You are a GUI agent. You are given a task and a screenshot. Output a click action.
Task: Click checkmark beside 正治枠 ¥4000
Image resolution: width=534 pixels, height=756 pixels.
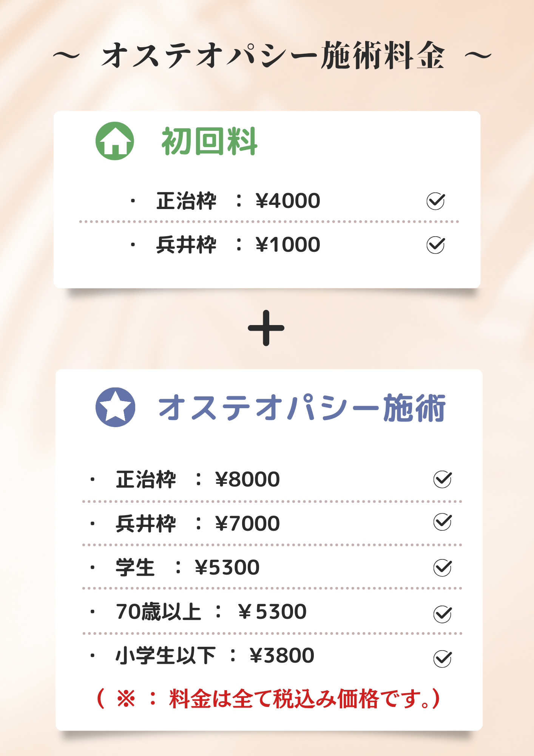click(x=435, y=201)
